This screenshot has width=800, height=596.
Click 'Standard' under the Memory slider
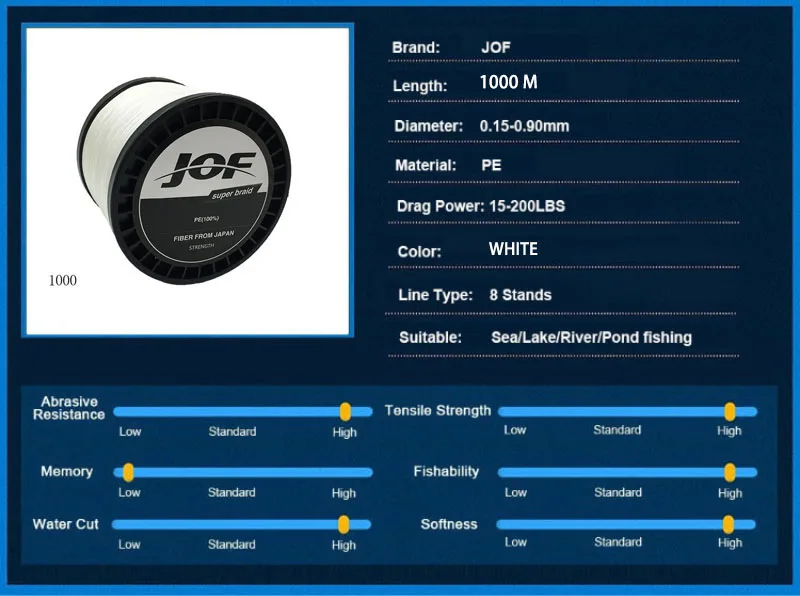[232, 493]
